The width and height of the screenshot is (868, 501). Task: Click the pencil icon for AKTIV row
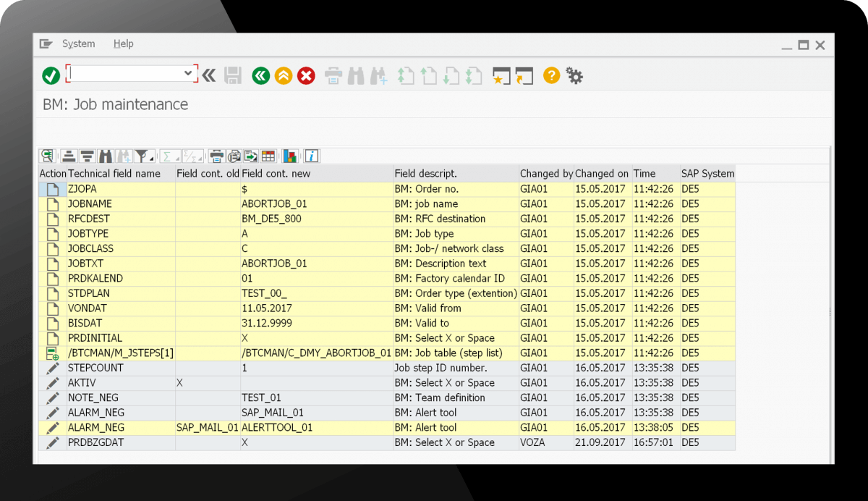pyautogui.click(x=52, y=383)
